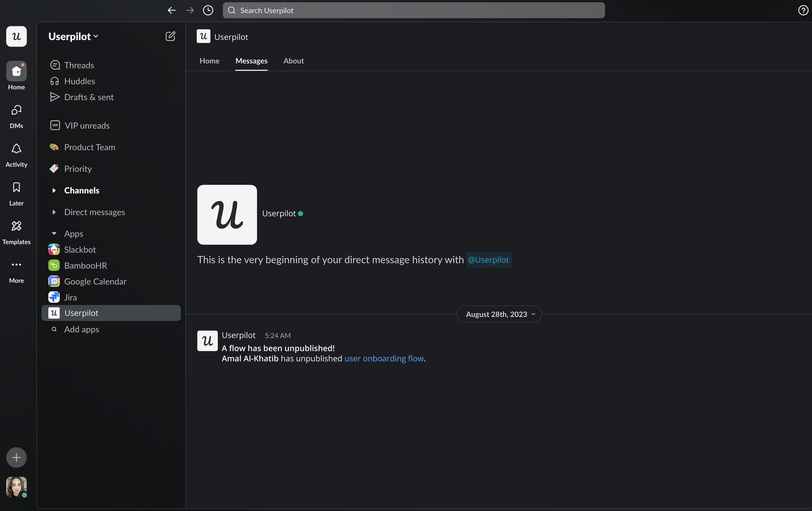Image resolution: width=812 pixels, height=511 pixels.
Task: Open Later bookmark view
Action: point(16,193)
